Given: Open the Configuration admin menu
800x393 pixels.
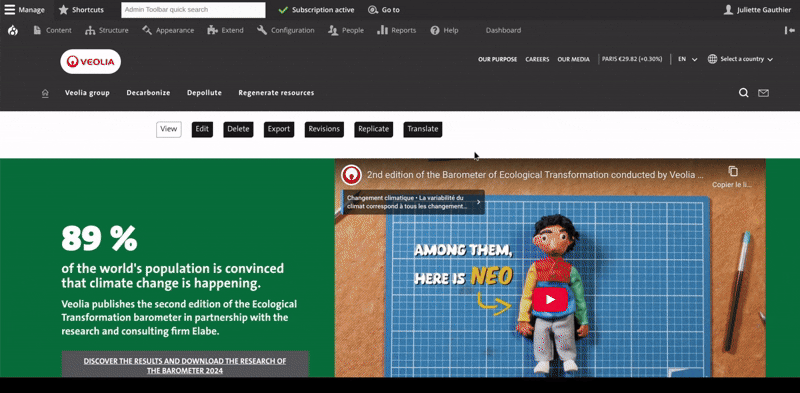Looking at the screenshot, I should 286,31.
